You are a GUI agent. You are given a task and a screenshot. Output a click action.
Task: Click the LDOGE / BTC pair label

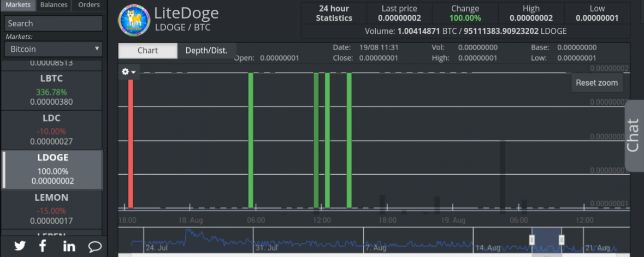pos(183,27)
